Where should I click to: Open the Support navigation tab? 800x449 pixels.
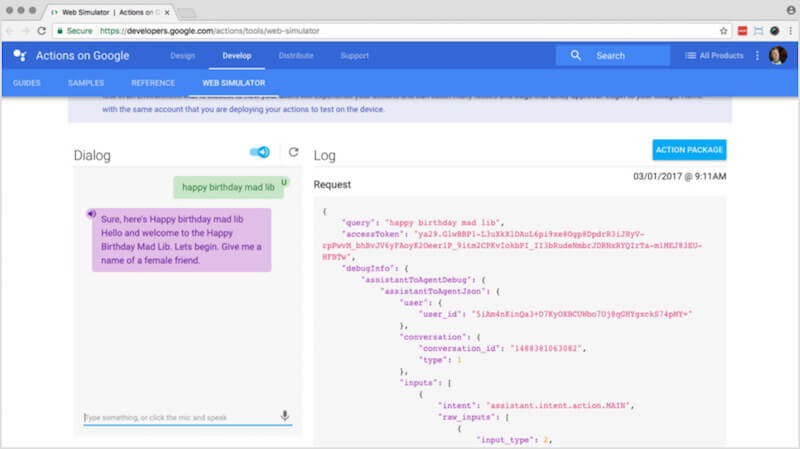(355, 56)
